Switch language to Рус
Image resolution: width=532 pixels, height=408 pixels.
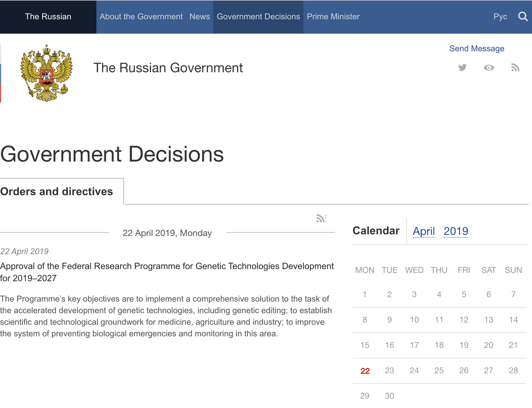point(500,17)
